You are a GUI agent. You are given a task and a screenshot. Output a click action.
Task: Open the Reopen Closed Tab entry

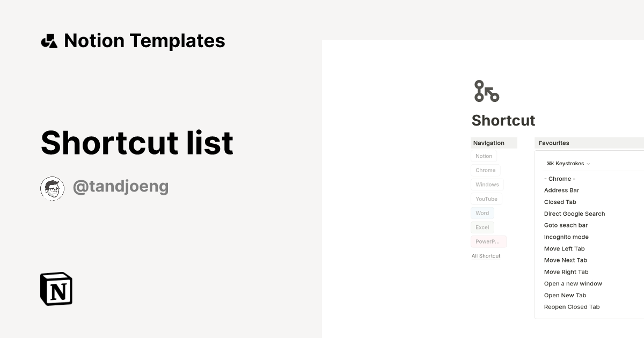[572, 306]
